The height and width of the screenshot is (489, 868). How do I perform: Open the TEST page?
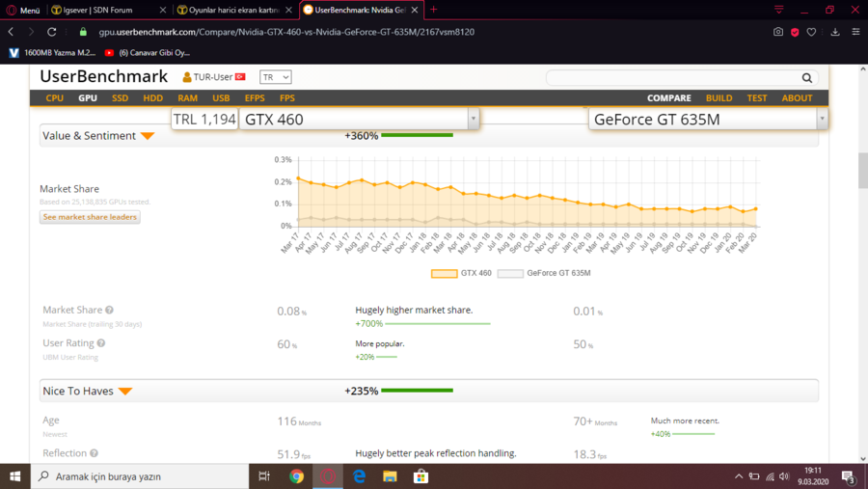(757, 98)
